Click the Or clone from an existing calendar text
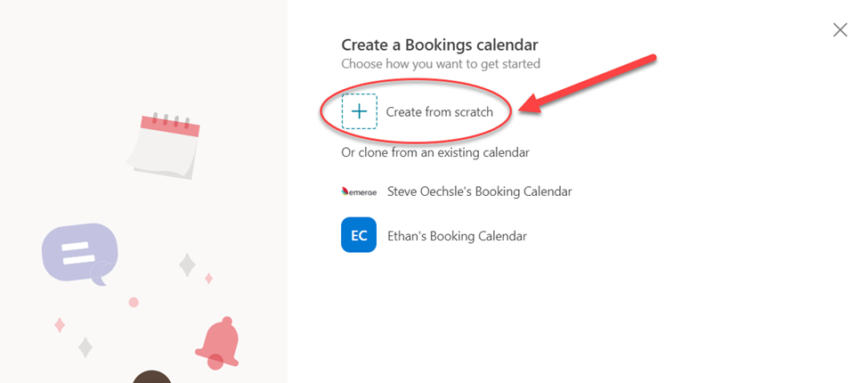The image size is (868, 383). [435, 152]
